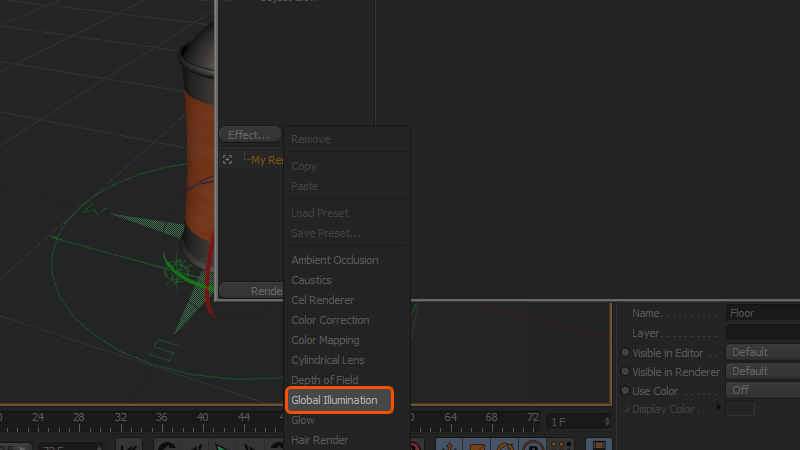Toggle the Visible in Editor radio dot
800x450 pixels.
point(625,352)
